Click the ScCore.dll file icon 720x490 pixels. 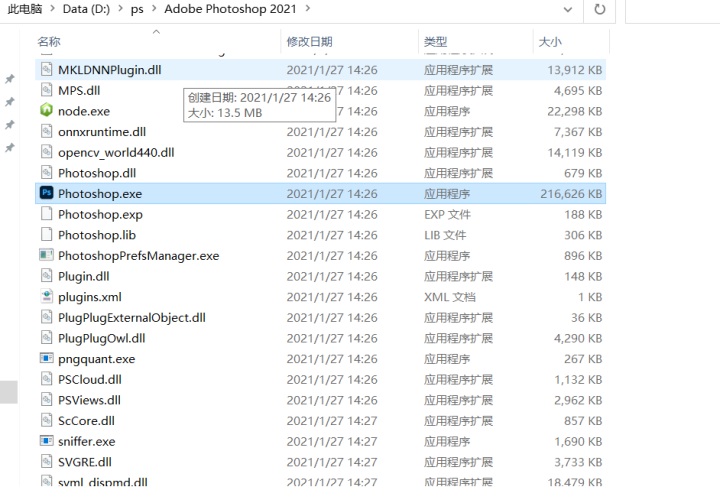[x=46, y=421]
